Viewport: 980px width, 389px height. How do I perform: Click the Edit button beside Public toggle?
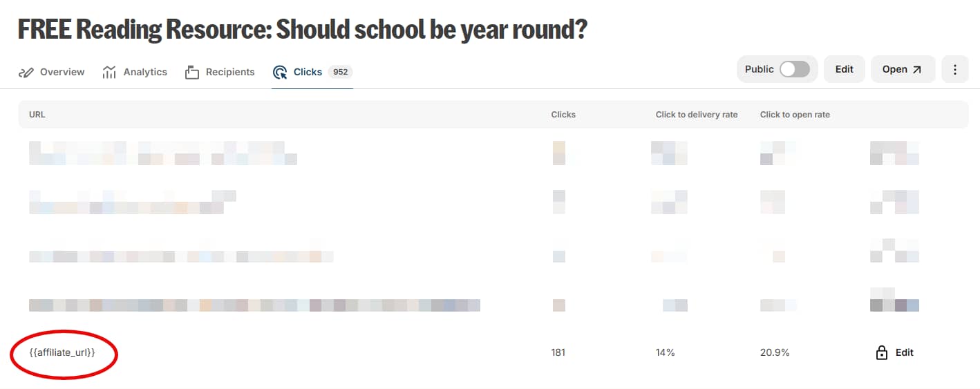[844, 69]
